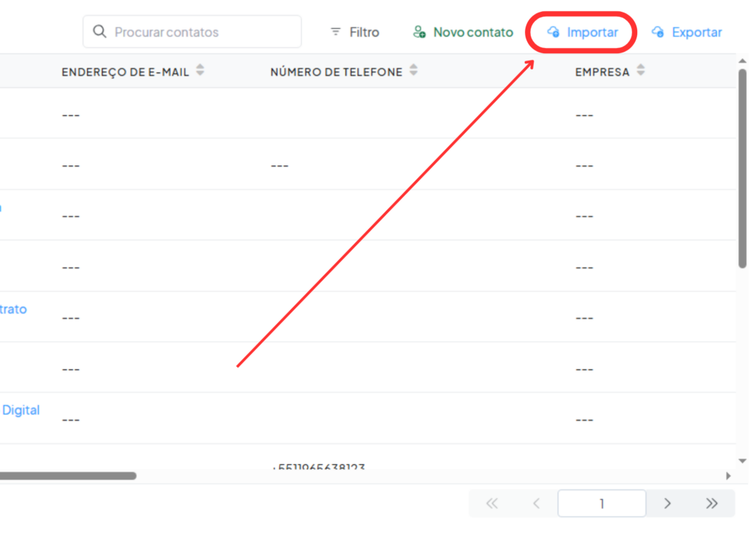Sort by Endereço de e-mail column
This screenshot has height=535, width=756.
coord(200,71)
